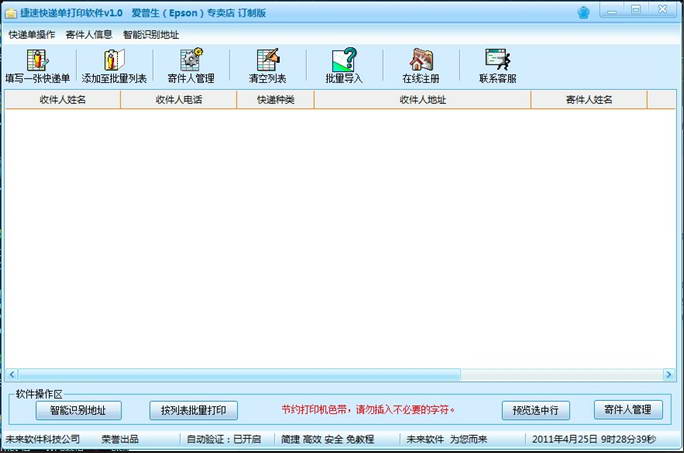The image size is (684, 453).
Task: Click the horizontal scrollbar right arrow
Action: point(670,375)
